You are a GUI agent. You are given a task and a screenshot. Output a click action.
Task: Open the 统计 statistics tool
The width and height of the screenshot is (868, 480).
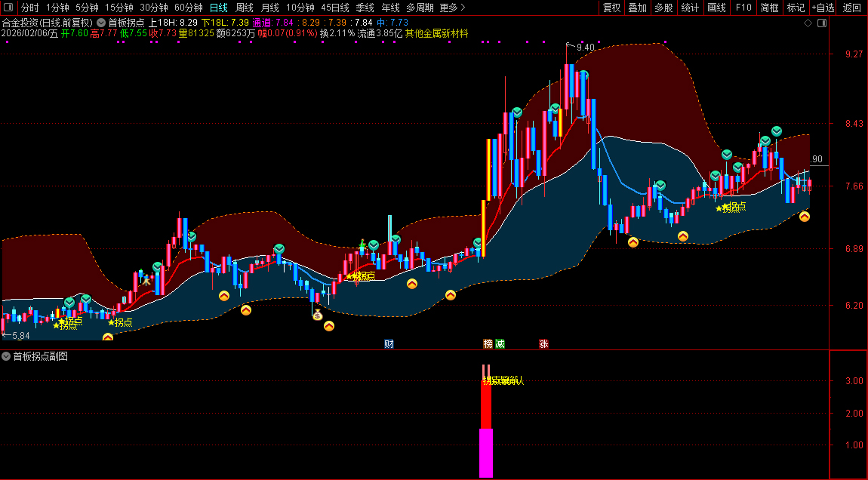tap(690, 8)
